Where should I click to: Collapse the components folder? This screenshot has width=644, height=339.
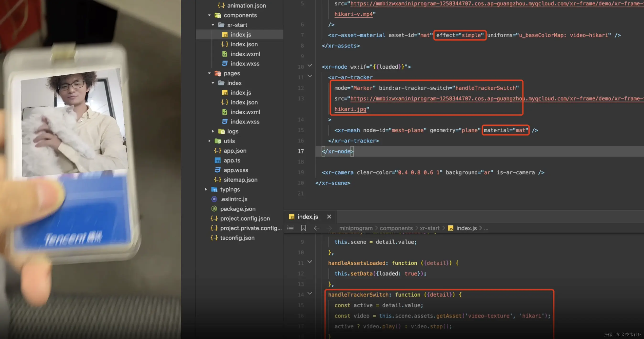coord(209,15)
